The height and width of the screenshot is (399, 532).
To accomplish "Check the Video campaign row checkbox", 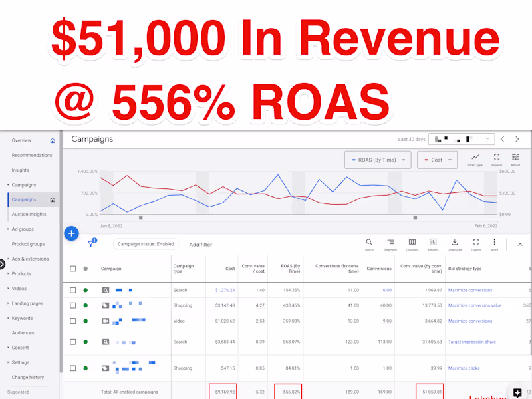I will 73,321.
